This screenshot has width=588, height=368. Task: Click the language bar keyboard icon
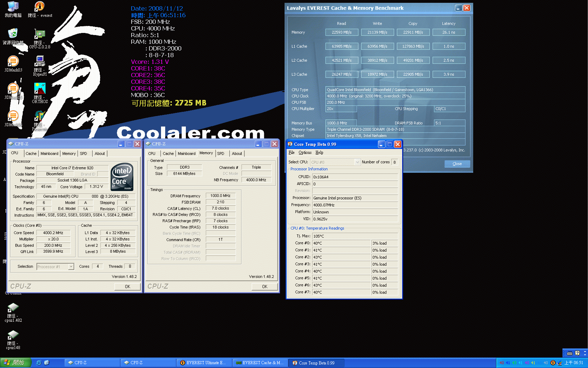(x=569, y=353)
